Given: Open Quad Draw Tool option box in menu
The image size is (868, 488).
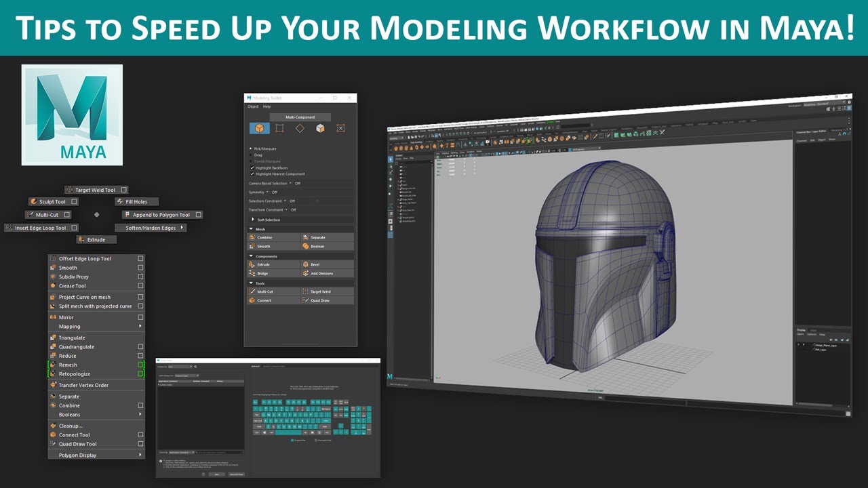Looking at the screenshot, I should coord(140,444).
